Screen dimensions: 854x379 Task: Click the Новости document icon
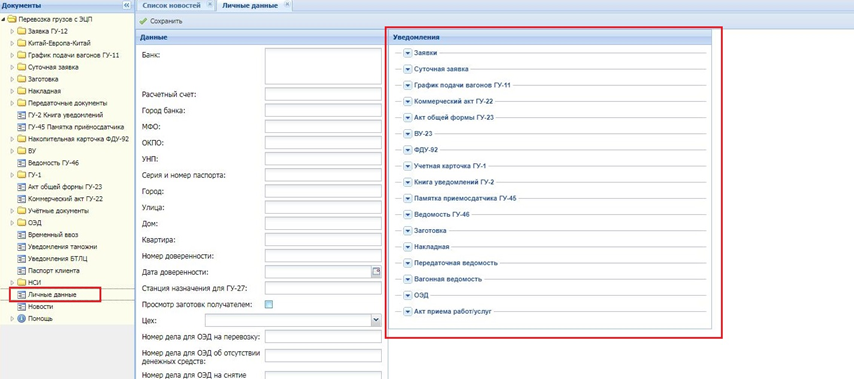coord(22,307)
